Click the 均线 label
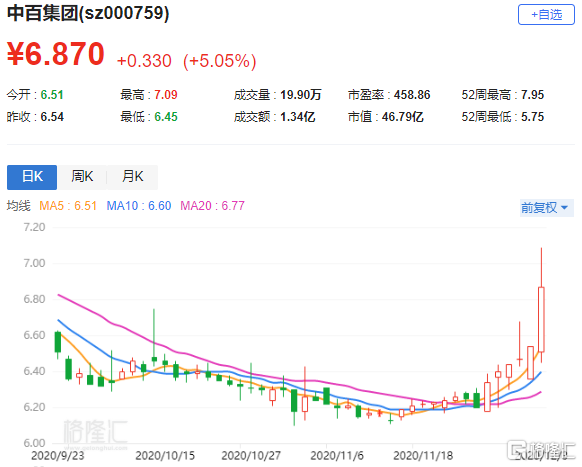Viewport: 582px width, 467px height. (x=19, y=206)
